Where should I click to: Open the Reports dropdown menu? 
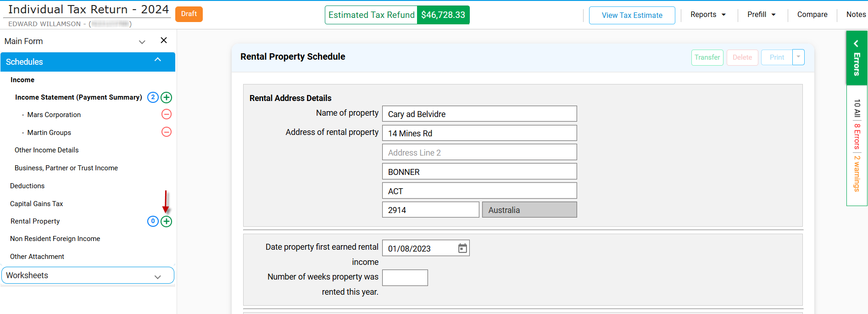[708, 15]
